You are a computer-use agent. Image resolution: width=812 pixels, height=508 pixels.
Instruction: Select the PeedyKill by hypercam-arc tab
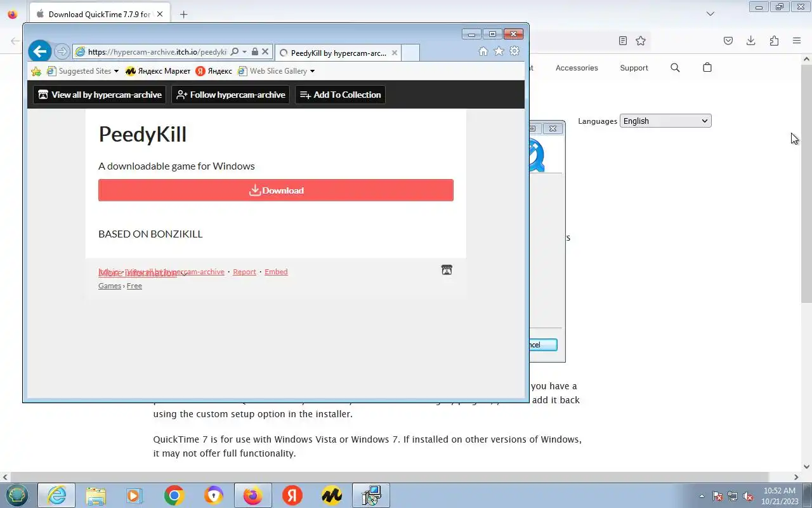tap(338, 53)
